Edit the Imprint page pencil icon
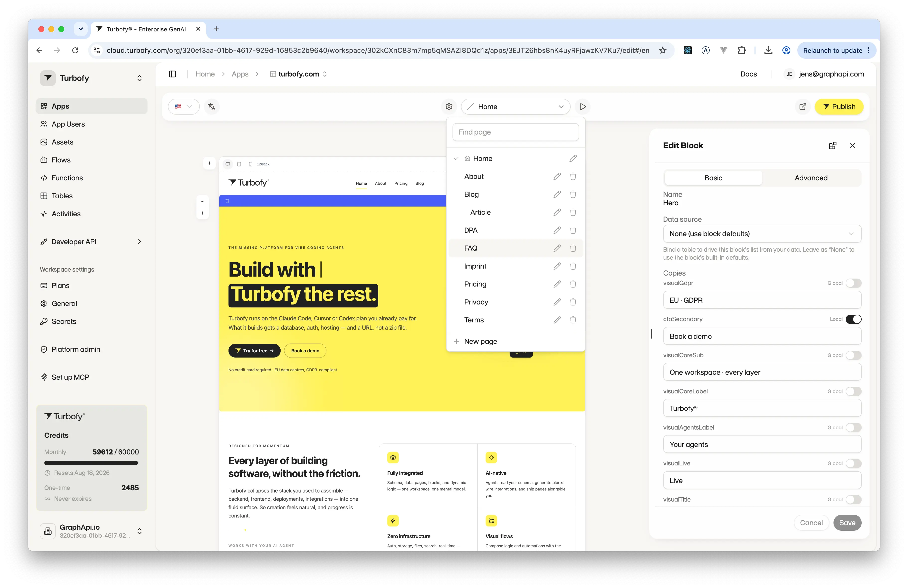Screen dimensions: 908x588 [x=557, y=266]
